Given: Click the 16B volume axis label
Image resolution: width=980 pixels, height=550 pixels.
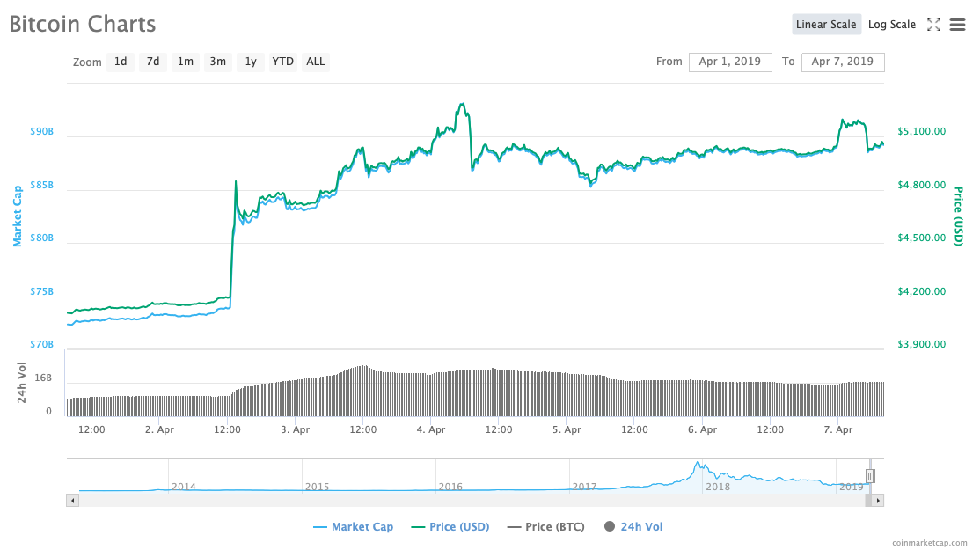Looking at the screenshot, I should [43, 378].
